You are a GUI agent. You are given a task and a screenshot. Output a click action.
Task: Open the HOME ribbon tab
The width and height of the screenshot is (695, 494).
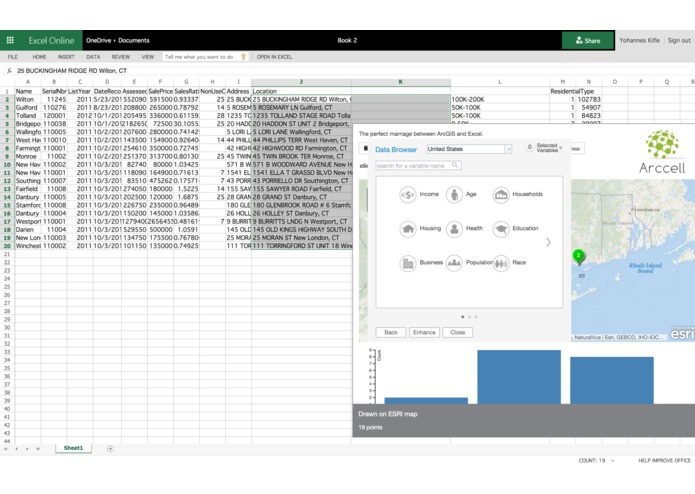point(39,57)
